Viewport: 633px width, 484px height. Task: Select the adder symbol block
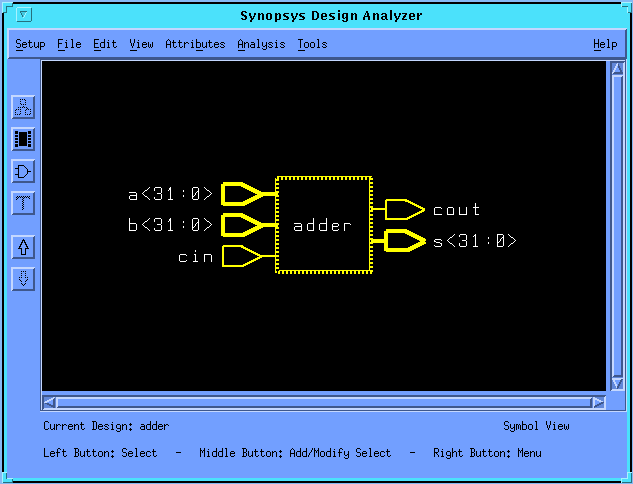pyautogui.click(x=324, y=225)
